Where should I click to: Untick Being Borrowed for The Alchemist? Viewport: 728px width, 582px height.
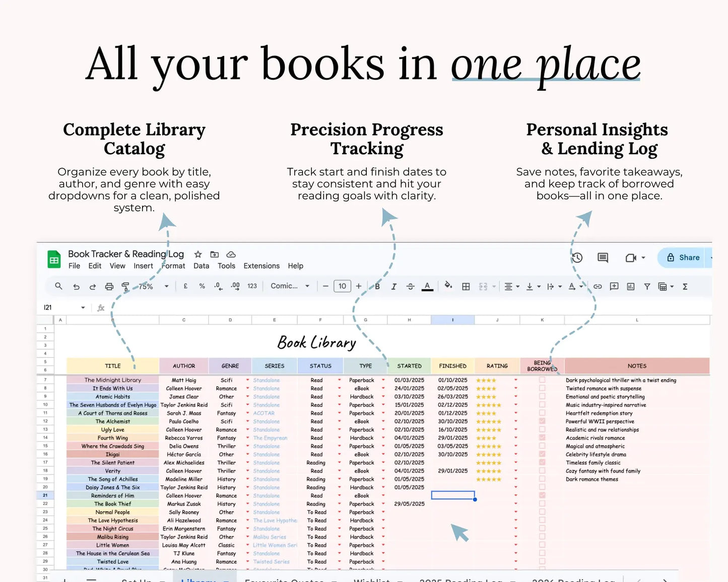[x=542, y=421]
